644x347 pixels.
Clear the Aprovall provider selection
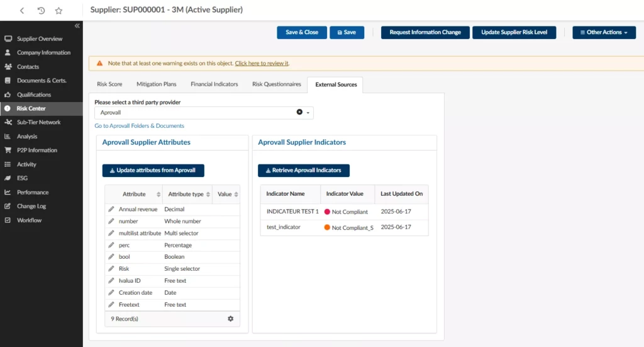point(299,113)
